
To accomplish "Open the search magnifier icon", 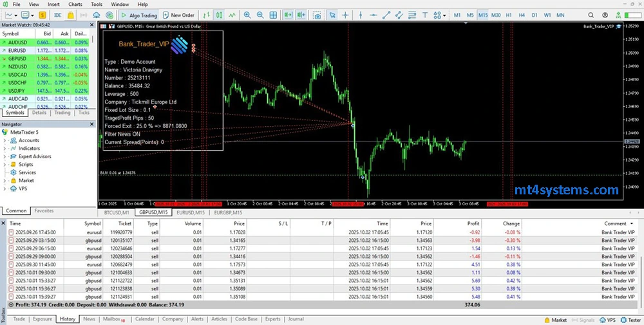I will [591, 15].
